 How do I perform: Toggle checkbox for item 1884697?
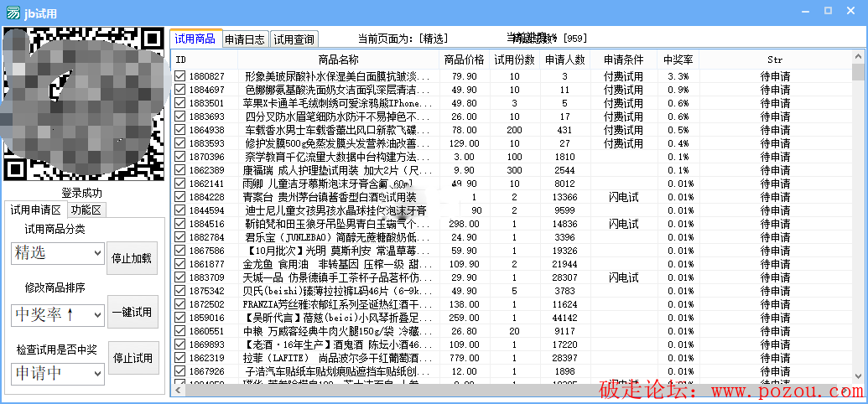point(180,90)
